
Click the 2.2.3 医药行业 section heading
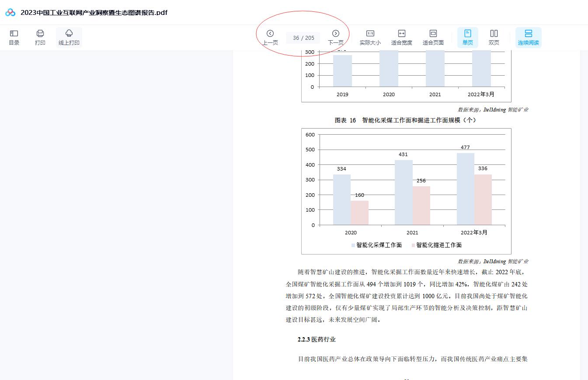tap(316, 339)
